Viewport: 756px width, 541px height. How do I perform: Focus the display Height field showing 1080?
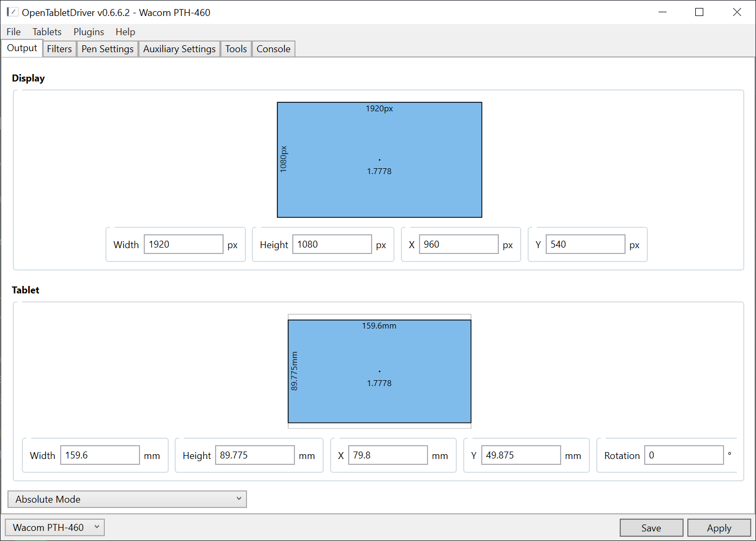pyautogui.click(x=332, y=244)
